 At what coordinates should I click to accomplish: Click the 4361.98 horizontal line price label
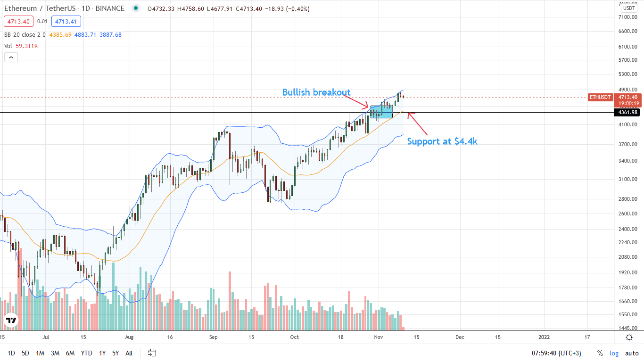[627, 112]
